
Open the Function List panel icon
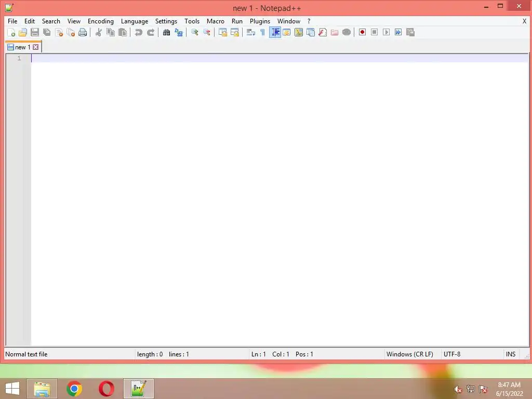click(x=322, y=32)
